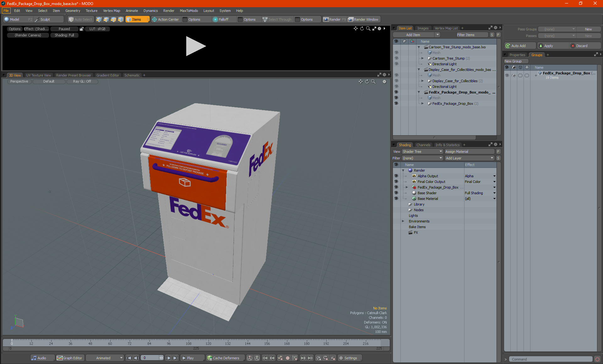This screenshot has height=364, width=603.
Task: Toggle visibility of Base Material
Action: [x=396, y=199]
